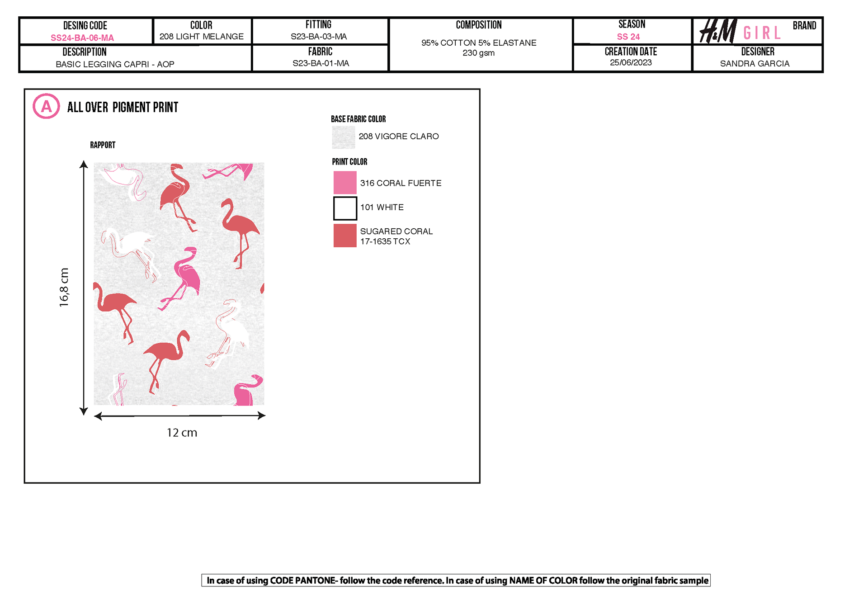Click the 12 cm width dimension label
The height and width of the screenshot is (614, 868).
click(182, 433)
